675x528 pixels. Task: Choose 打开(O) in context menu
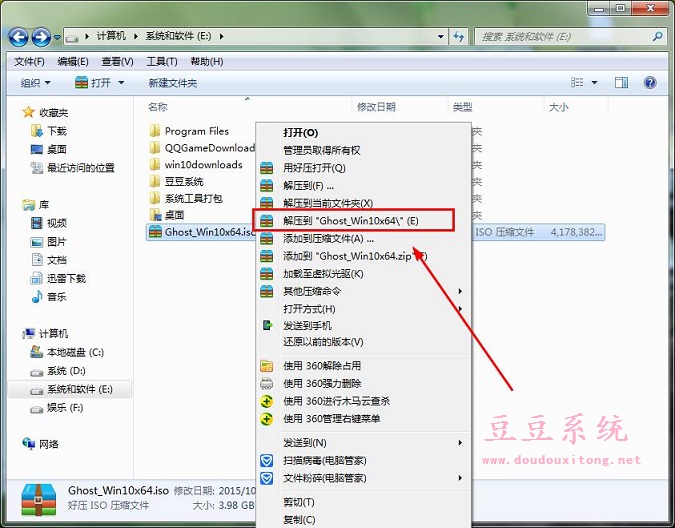coord(300,133)
